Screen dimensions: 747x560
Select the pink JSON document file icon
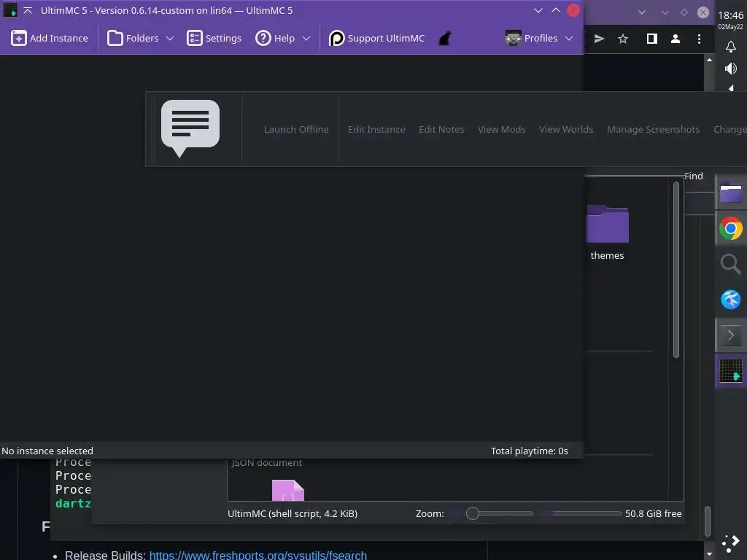click(287, 490)
